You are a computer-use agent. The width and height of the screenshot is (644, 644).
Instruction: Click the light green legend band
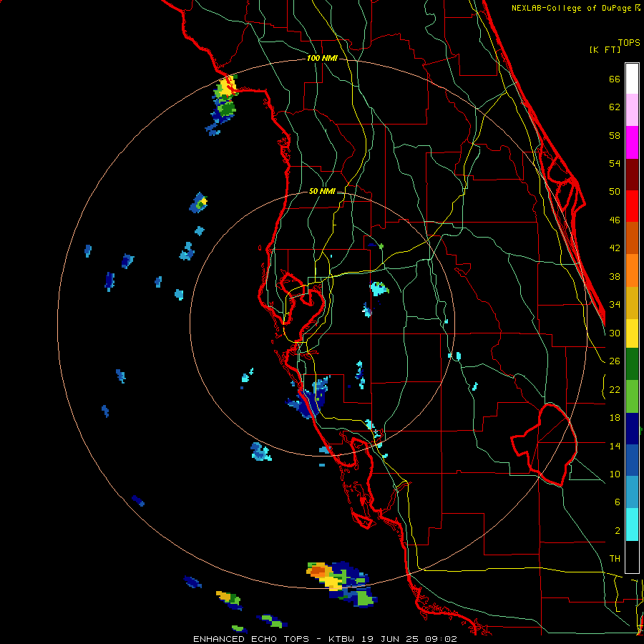pos(632,396)
